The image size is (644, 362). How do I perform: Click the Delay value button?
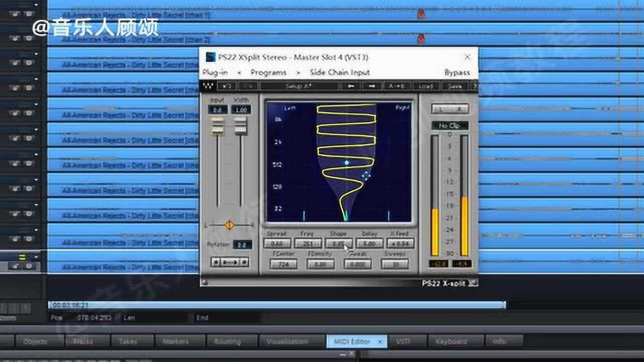pos(370,243)
